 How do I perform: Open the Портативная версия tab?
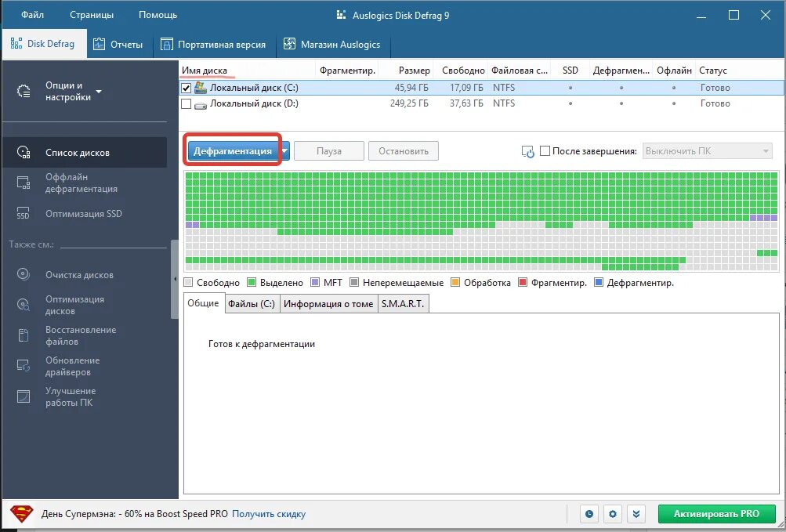[x=213, y=44]
